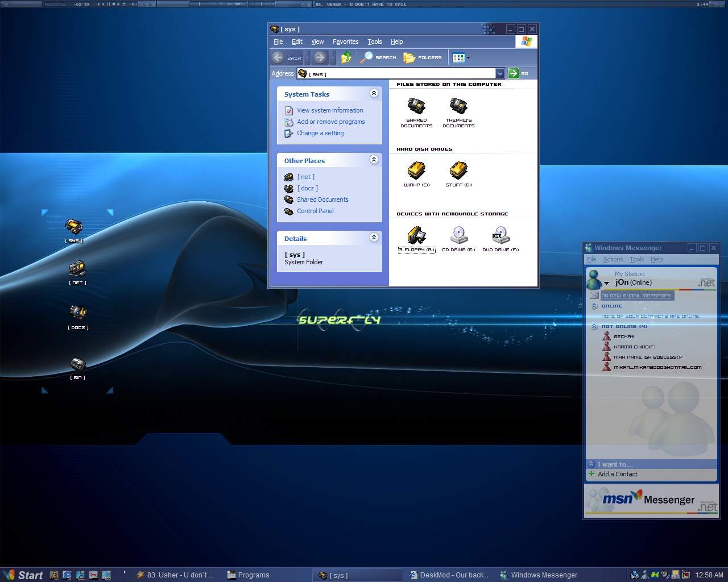728x582 pixels.
Task: Collapse the System Tasks panel
Action: [374, 93]
